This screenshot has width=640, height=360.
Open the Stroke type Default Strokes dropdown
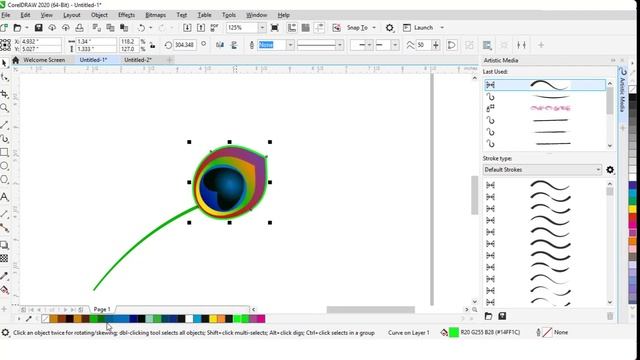(542, 169)
